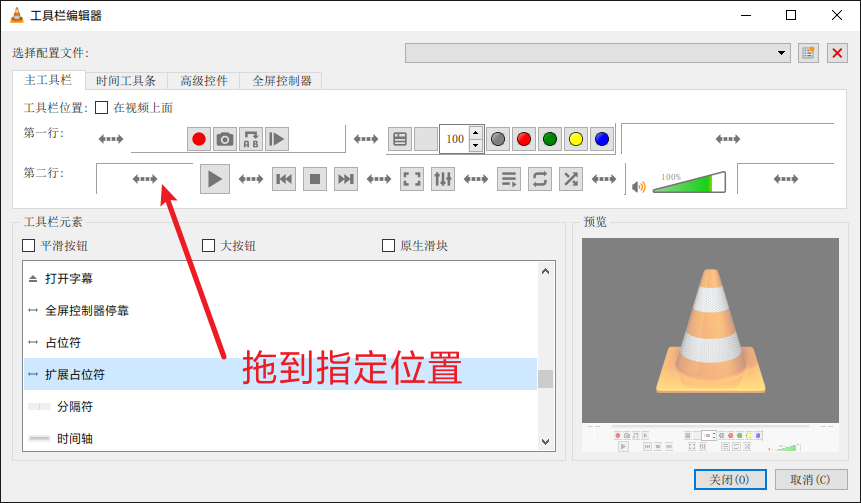Click the green volume slider at 100%
The height and width of the screenshot is (503, 861).
tap(689, 182)
